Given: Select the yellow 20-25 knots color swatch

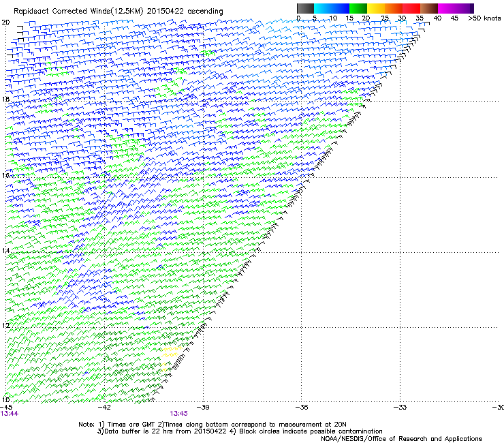Looking at the screenshot, I should pyautogui.click(x=376, y=8).
